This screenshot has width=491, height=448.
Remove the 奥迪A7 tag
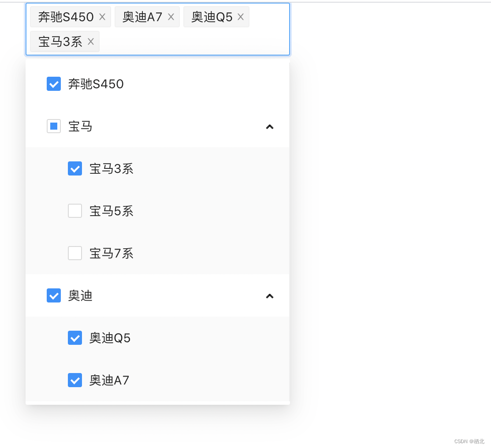171,17
